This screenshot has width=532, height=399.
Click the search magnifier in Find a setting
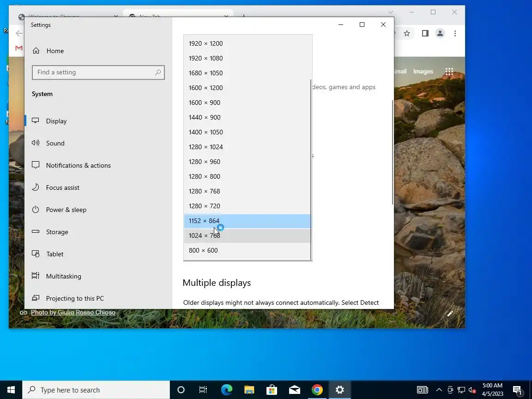(158, 72)
